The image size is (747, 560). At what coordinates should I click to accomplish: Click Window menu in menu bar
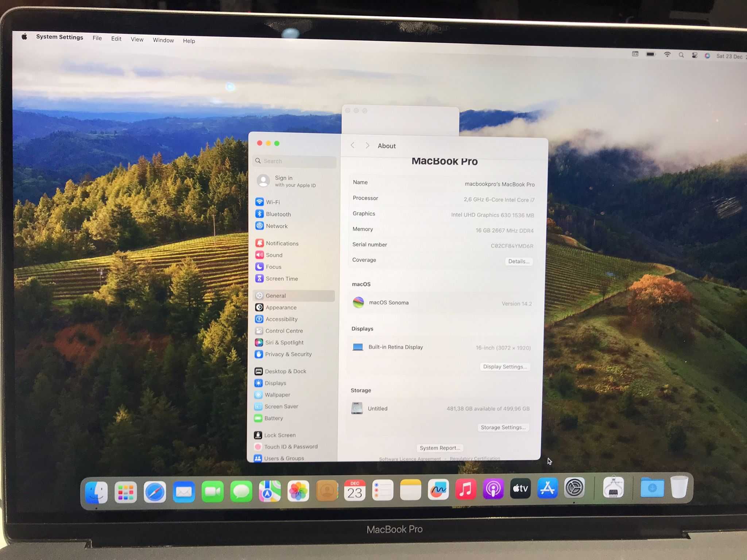[162, 40]
